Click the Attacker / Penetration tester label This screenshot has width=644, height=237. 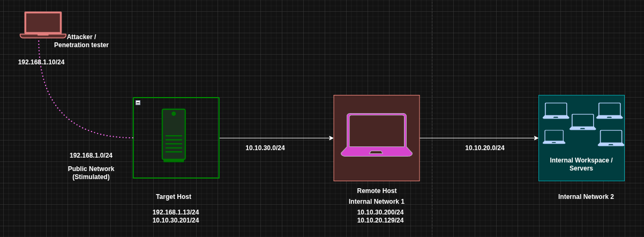tap(81, 41)
